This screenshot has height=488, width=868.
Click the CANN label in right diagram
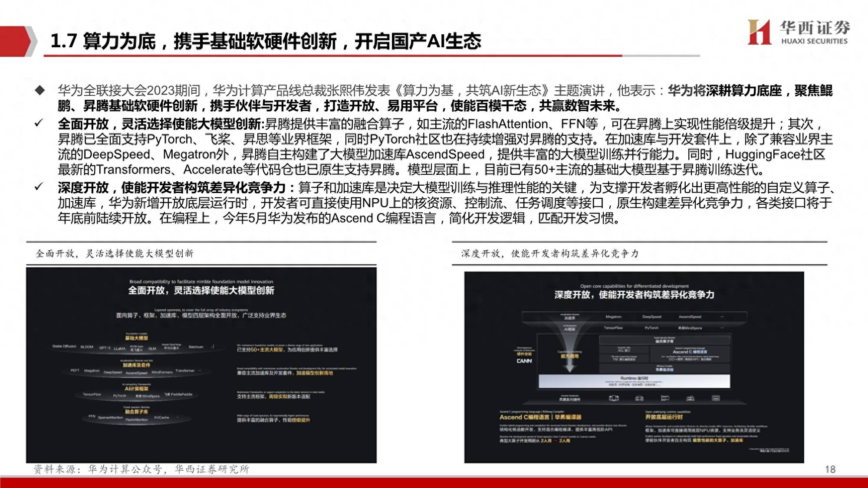(524, 361)
